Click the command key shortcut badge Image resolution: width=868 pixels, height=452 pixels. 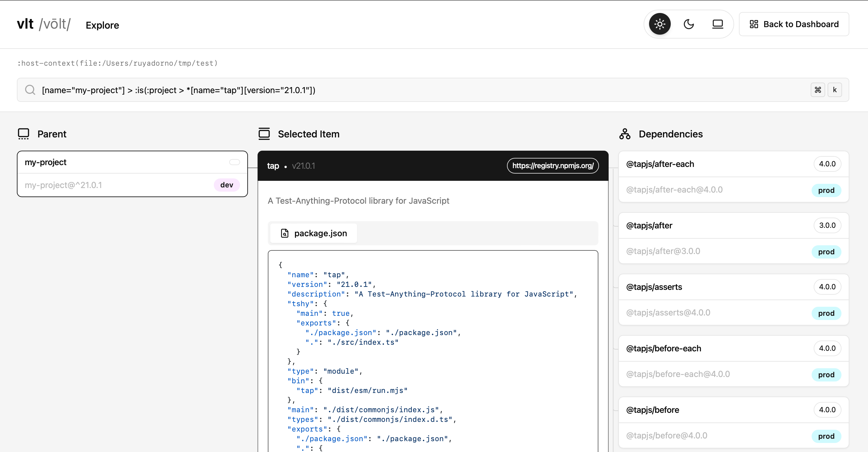pos(817,90)
